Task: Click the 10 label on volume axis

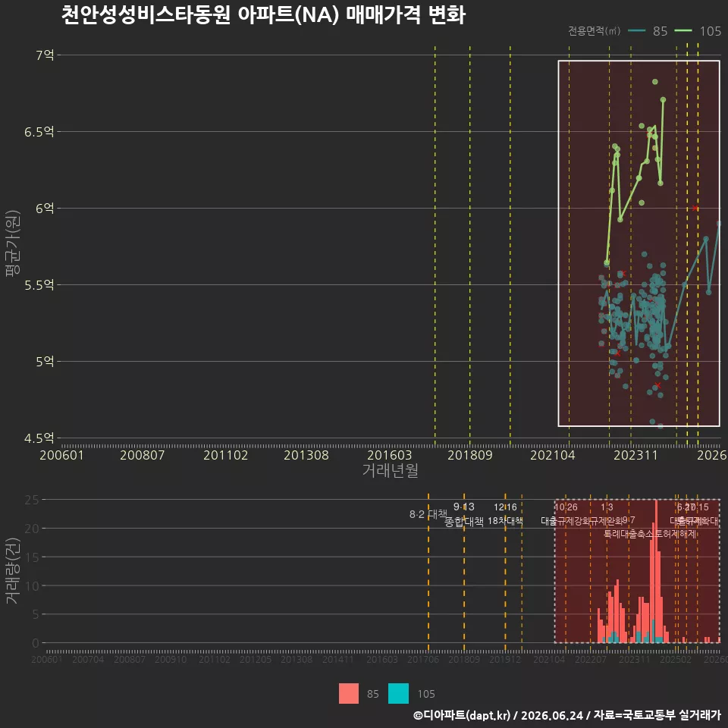Action: [32, 586]
